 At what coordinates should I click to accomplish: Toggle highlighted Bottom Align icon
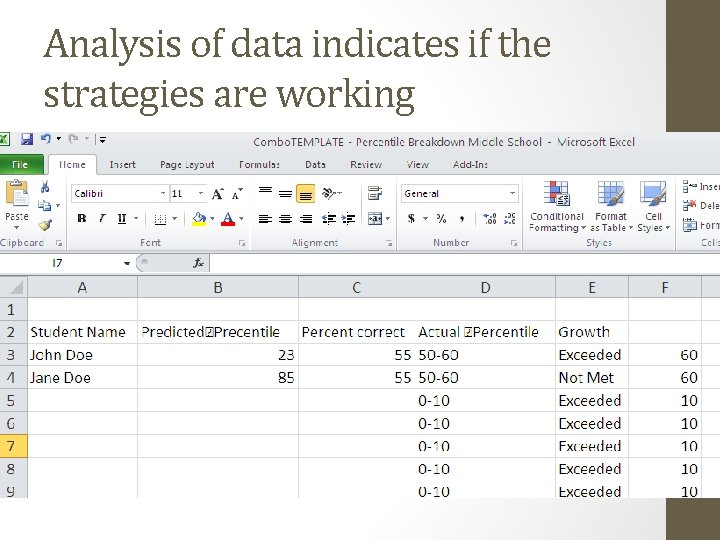(x=305, y=194)
